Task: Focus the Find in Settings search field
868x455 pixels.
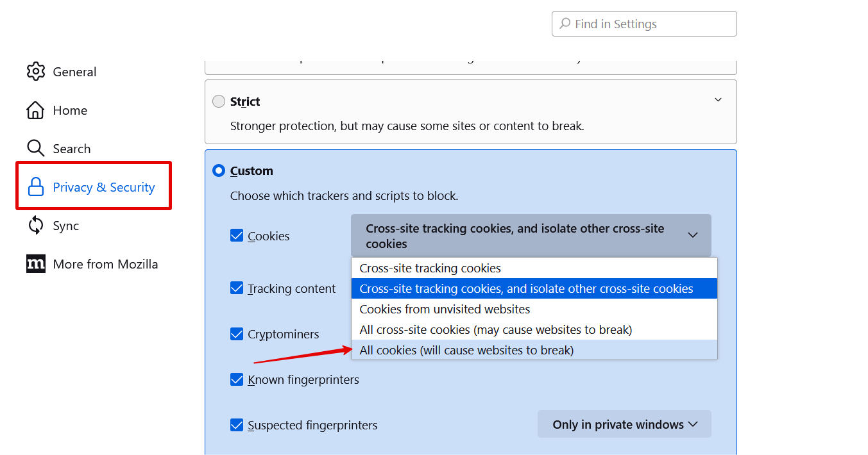Action: pos(644,24)
